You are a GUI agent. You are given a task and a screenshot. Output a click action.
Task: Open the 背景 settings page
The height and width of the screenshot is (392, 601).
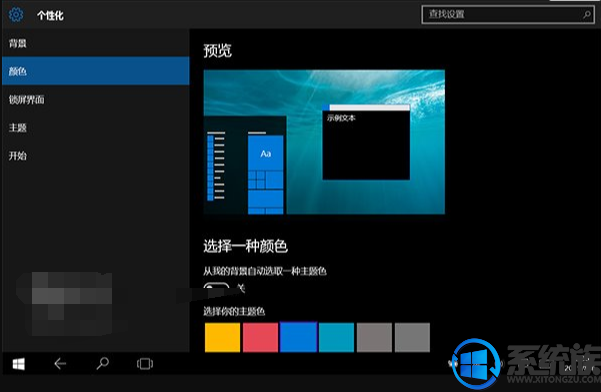pos(95,43)
